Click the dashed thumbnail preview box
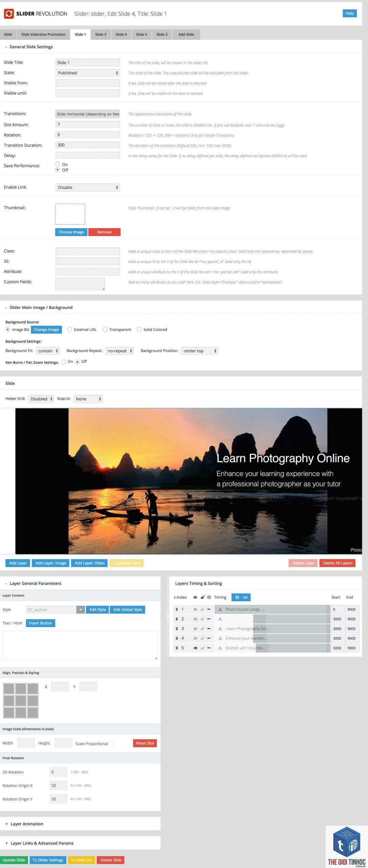 coord(70,214)
